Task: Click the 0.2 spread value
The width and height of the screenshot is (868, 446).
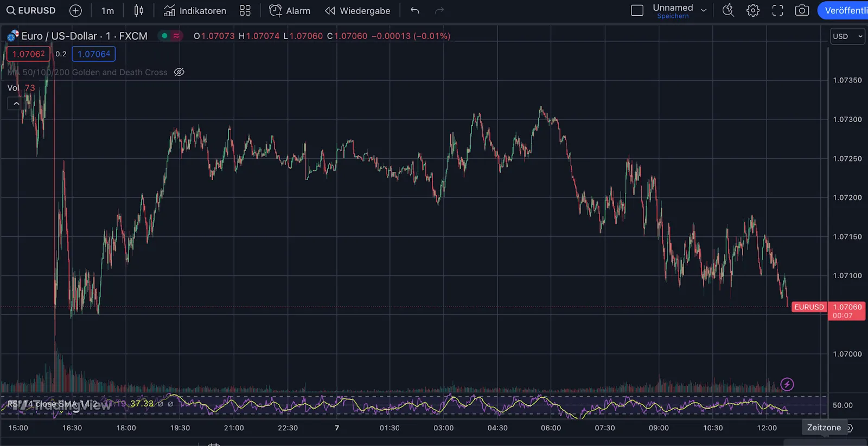Action: pos(61,54)
